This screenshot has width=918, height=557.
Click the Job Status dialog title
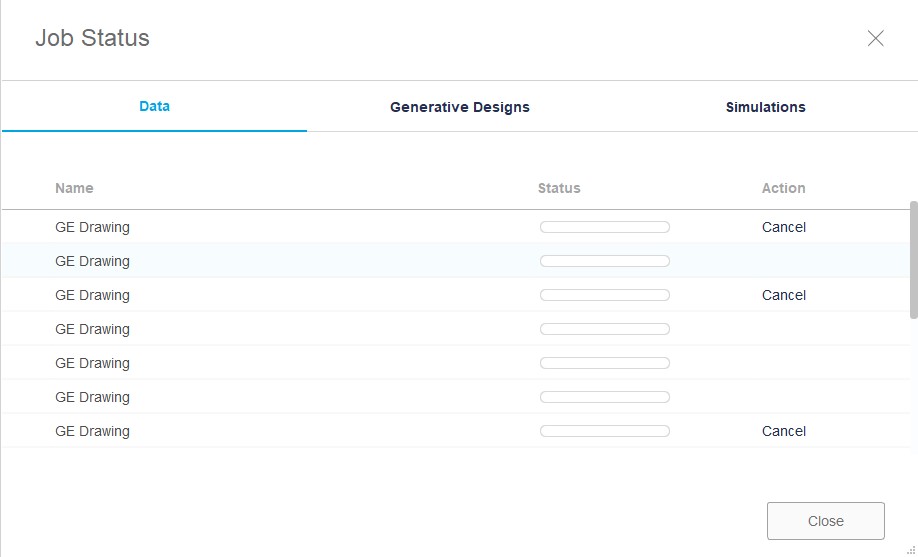coord(93,38)
